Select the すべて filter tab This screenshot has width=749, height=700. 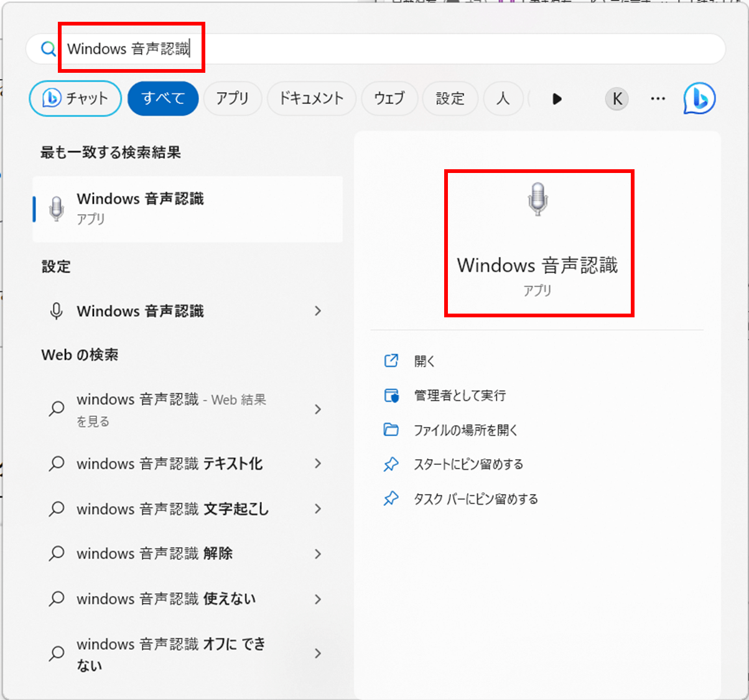[163, 98]
